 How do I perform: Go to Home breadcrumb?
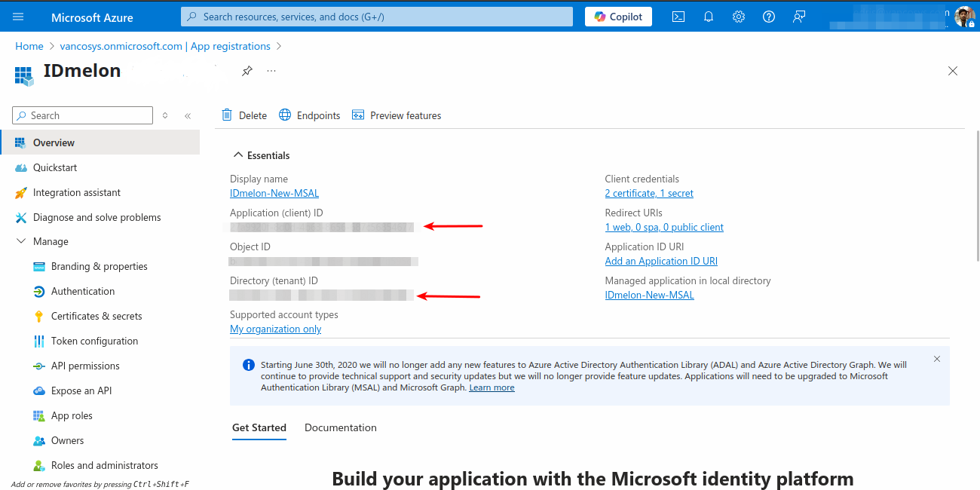pos(29,46)
